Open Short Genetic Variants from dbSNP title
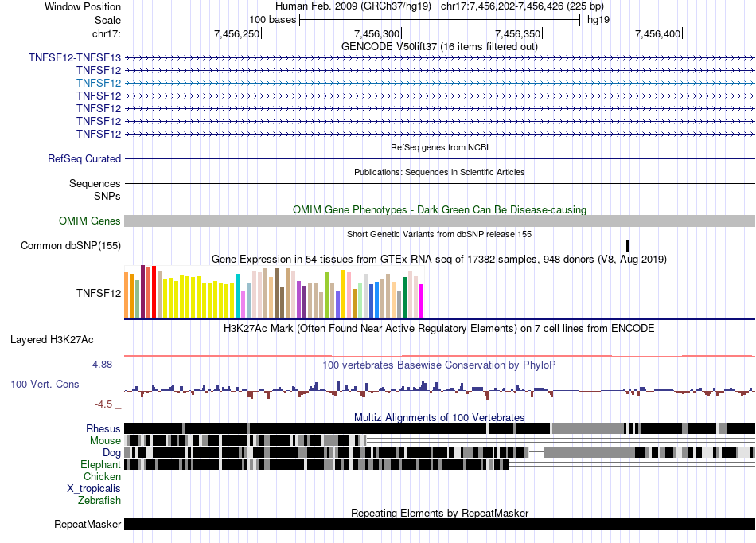This screenshot has width=756, height=543. click(x=439, y=234)
